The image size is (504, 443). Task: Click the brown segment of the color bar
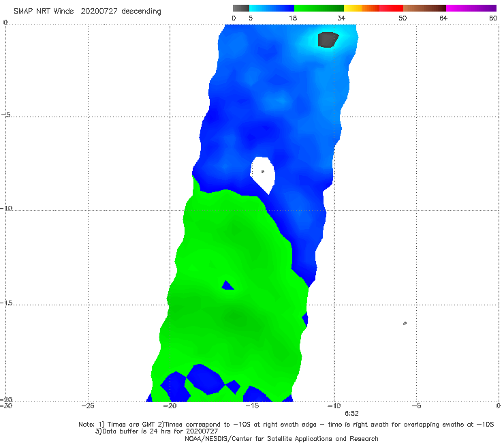(x=424, y=8)
